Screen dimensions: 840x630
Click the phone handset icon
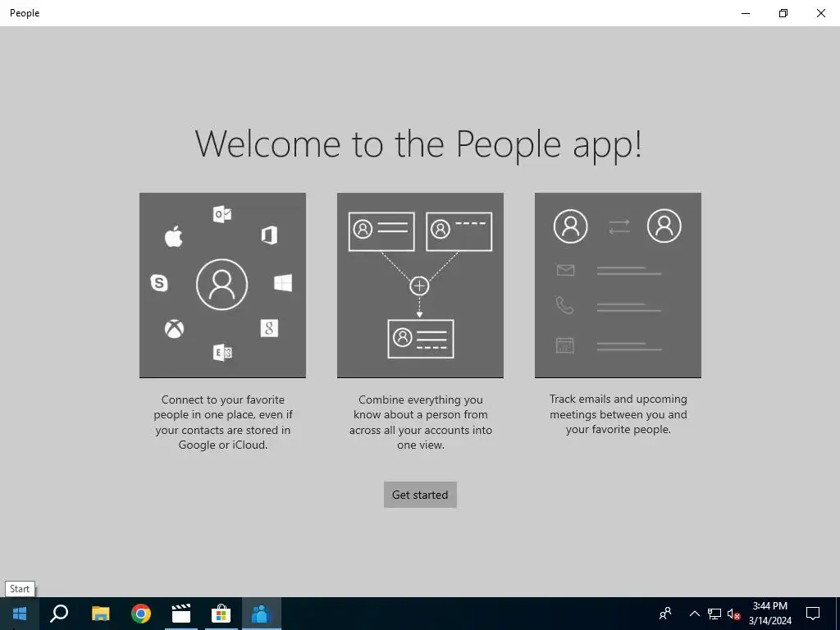click(564, 305)
